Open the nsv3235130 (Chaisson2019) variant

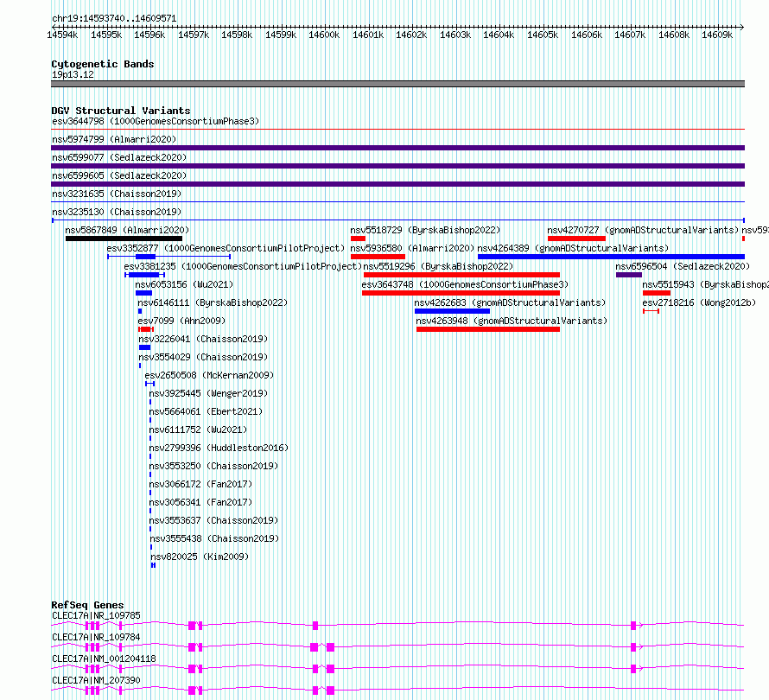coord(117,212)
